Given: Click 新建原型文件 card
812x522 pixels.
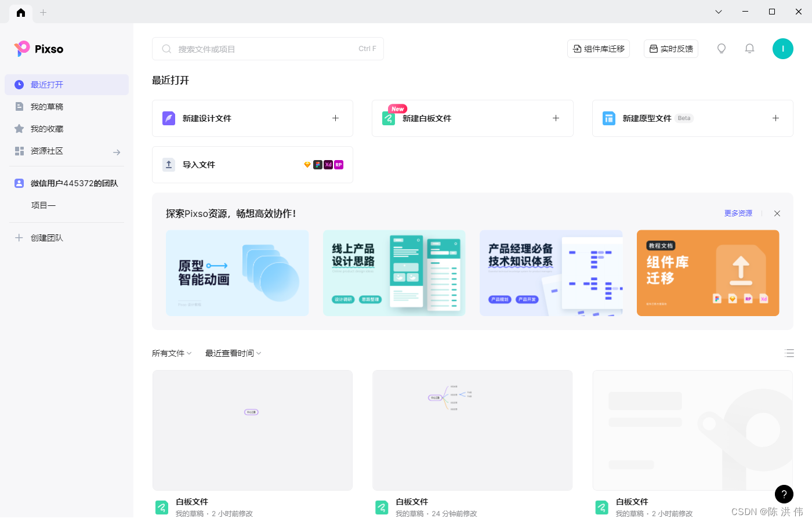Looking at the screenshot, I should 693,118.
